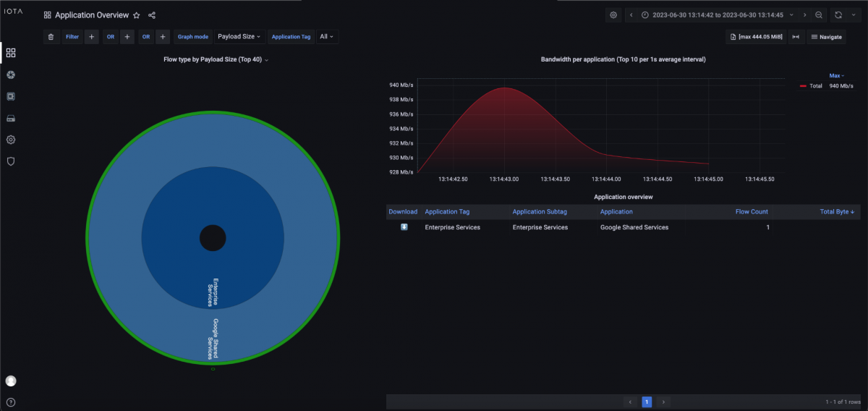Add a condition with plus next to Filter
This screenshot has width=868, height=411.
tap(92, 37)
